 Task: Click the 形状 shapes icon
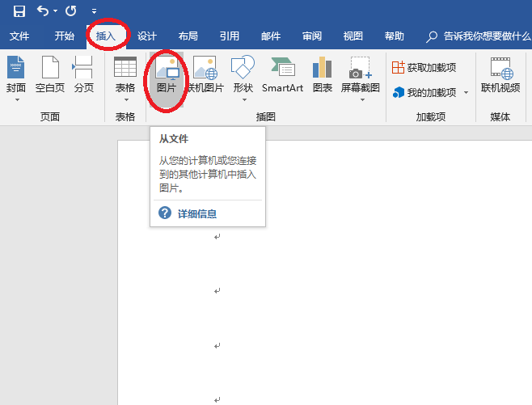tap(243, 67)
